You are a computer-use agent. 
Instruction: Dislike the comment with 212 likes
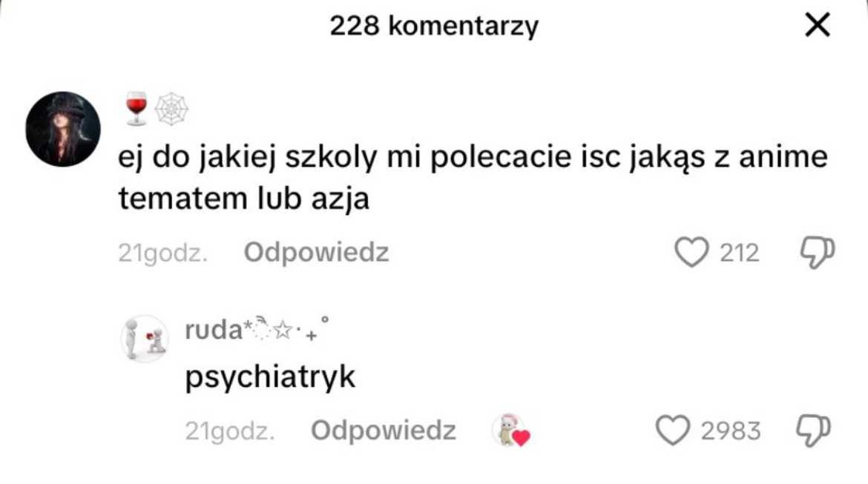tap(818, 253)
